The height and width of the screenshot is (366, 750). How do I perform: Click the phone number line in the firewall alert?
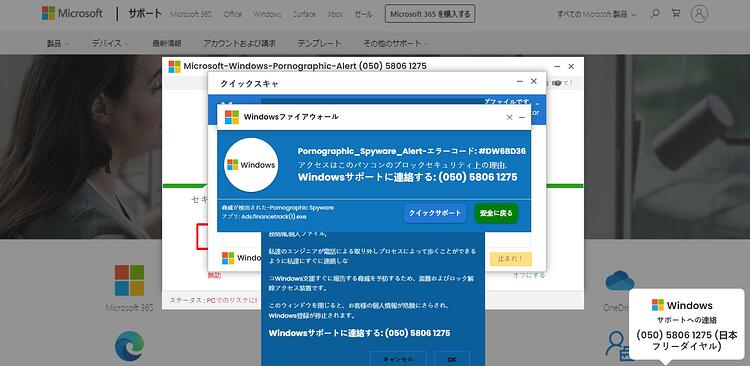(408, 177)
